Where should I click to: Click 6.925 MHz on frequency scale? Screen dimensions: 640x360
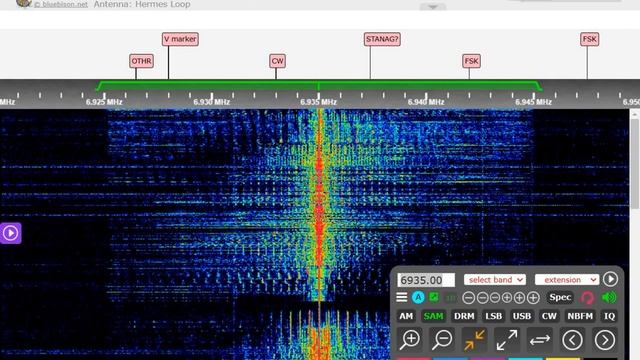(x=104, y=102)
